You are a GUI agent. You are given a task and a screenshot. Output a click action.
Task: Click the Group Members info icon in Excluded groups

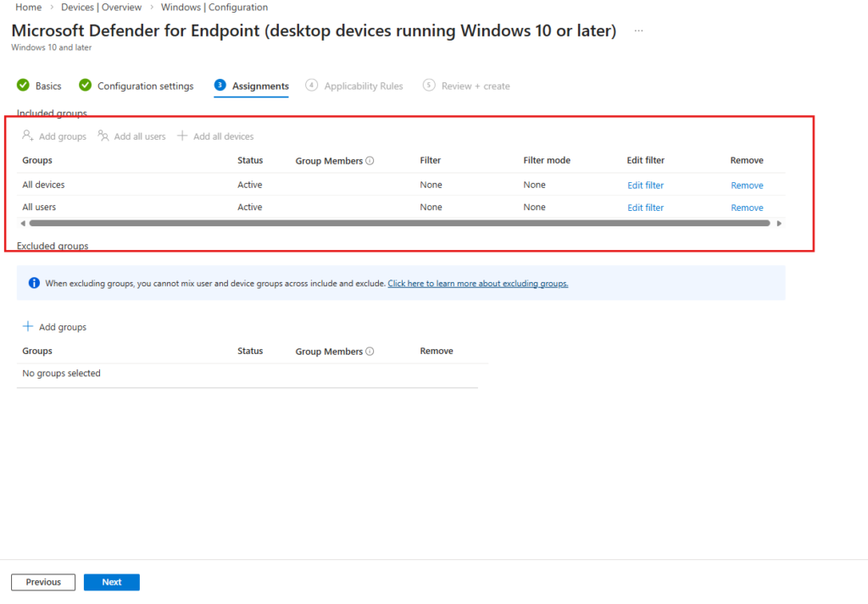coord(370,352)
